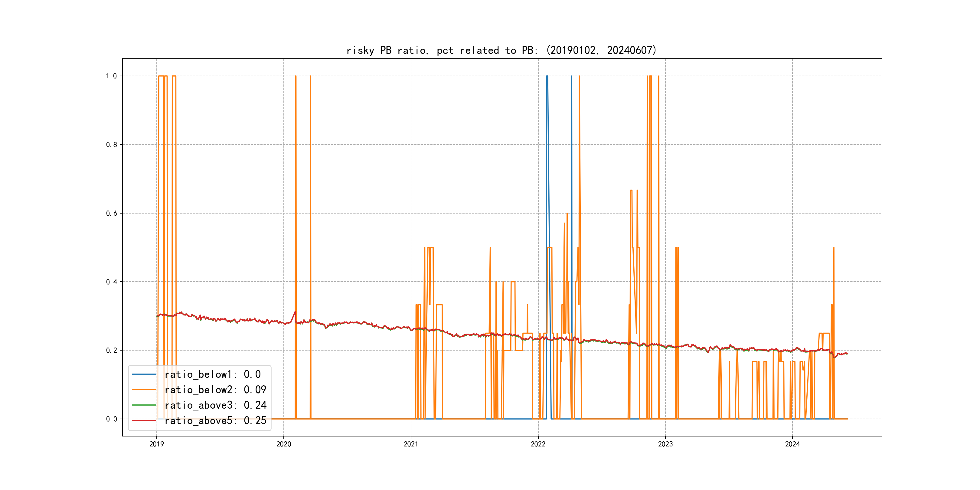Click the 2020 x-axis tick label

(x=283, y=444)
